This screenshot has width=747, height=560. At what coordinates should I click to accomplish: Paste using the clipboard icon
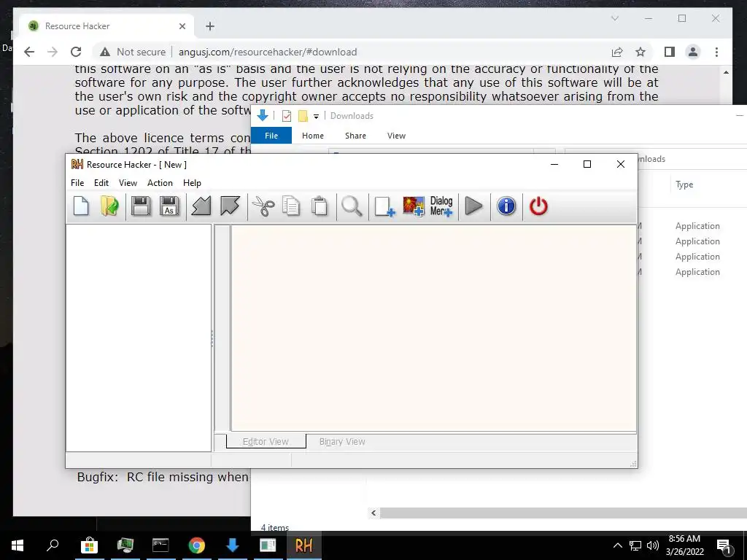[320, 206]
